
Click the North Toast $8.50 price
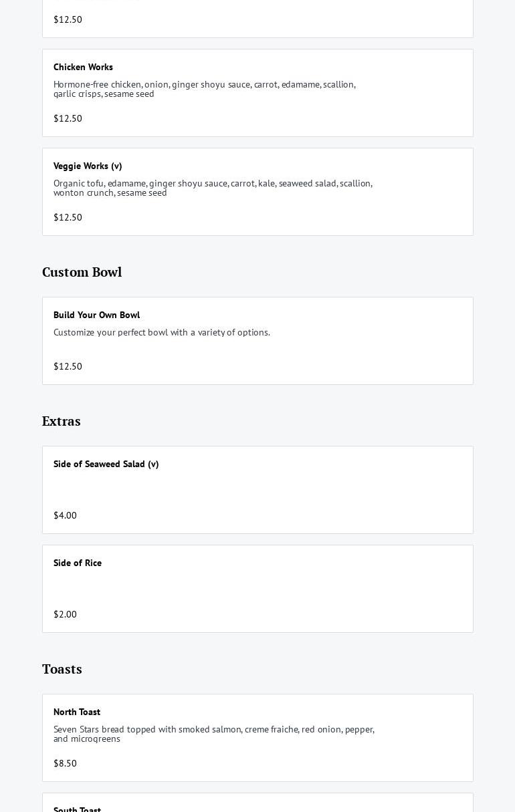coord(65,763)
